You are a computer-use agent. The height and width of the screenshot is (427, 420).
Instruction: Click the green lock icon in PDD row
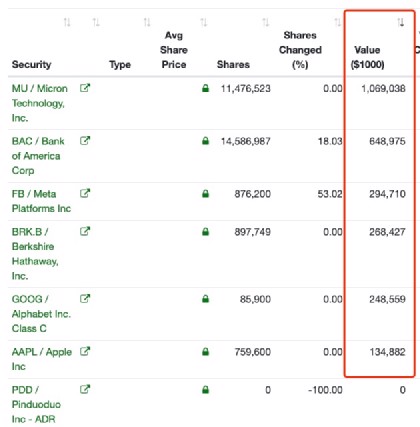click(x=205, y=390)
